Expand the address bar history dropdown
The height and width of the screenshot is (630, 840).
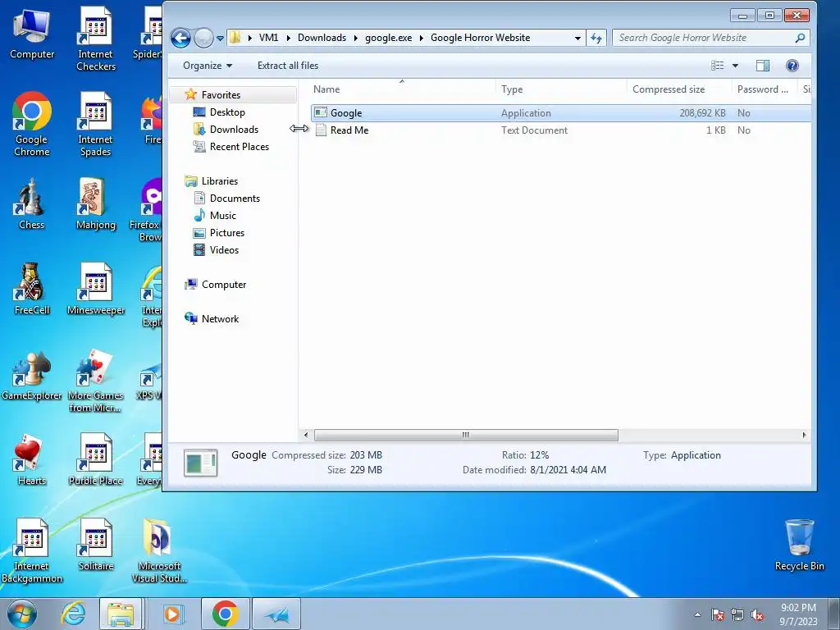577,38
